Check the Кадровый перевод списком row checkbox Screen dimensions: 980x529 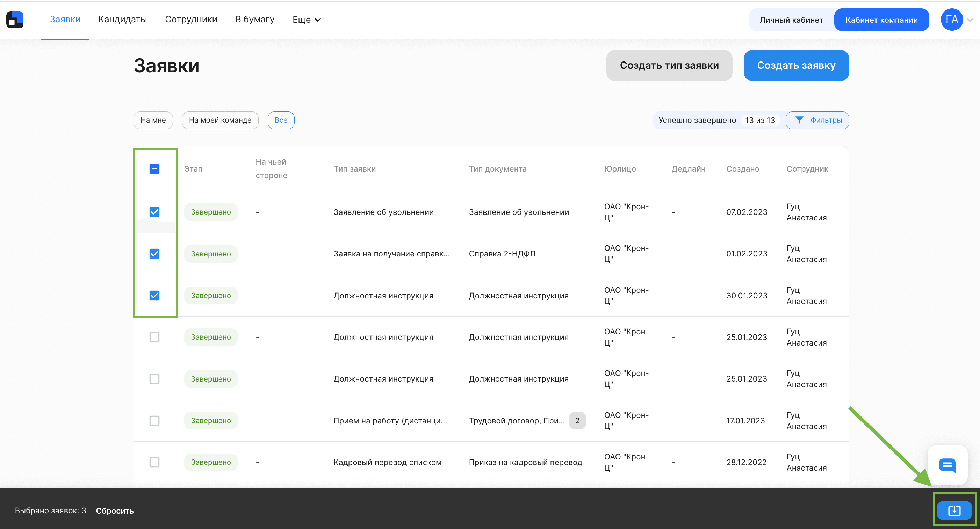[154, 462]
